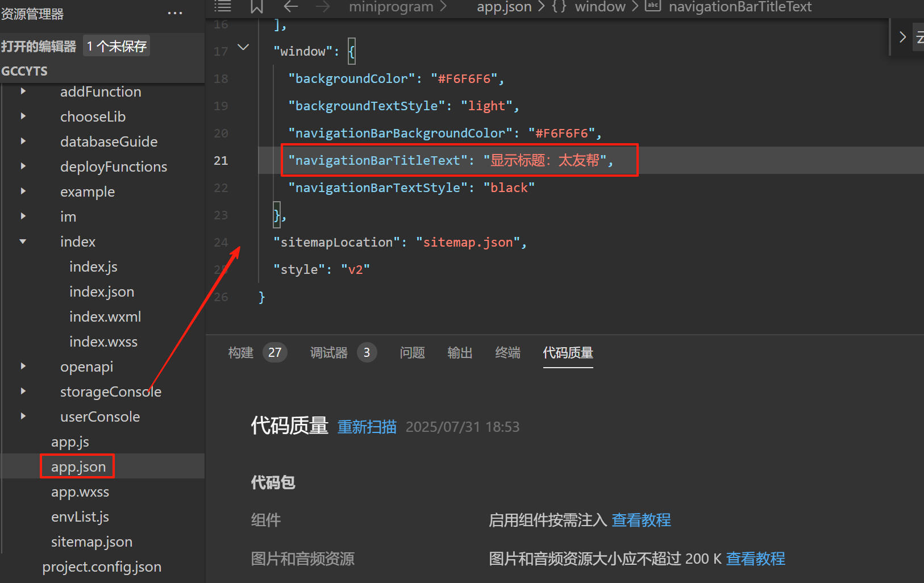Viewport: 924px width, 583px height.
Task: Click the miniprogram breadcrumb segment
Action: click(391, 7)
